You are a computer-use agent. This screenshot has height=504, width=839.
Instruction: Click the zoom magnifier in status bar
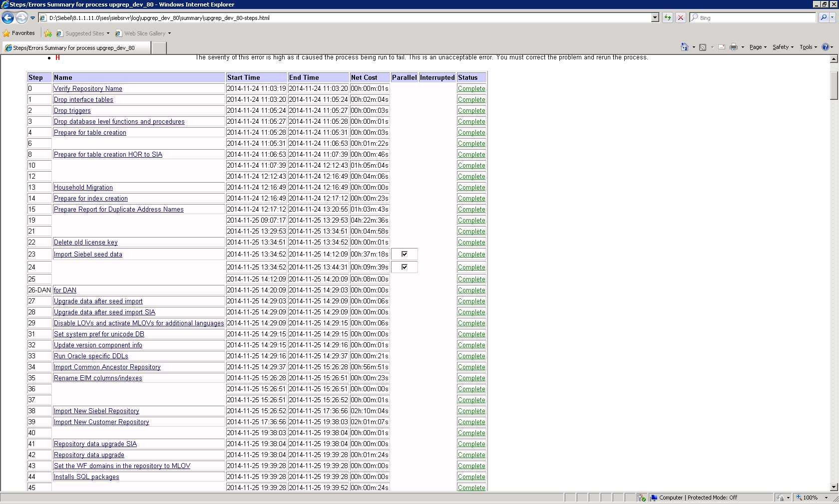(x=799, y=498)
